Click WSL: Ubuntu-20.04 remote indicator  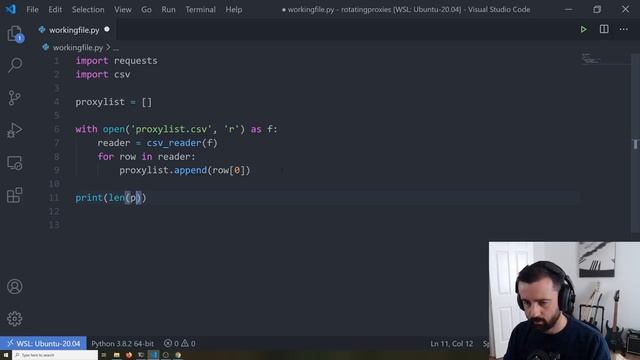click(x=43, y=344)
